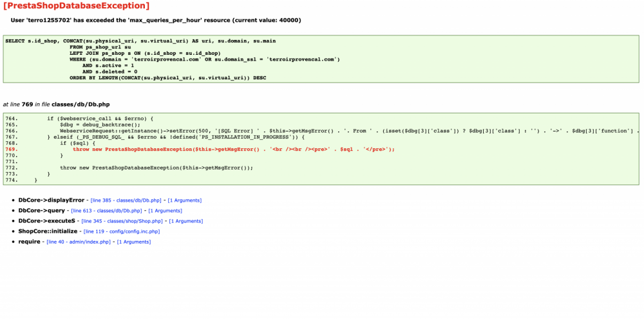Click the 'require' stack entry

coord(29,242)
